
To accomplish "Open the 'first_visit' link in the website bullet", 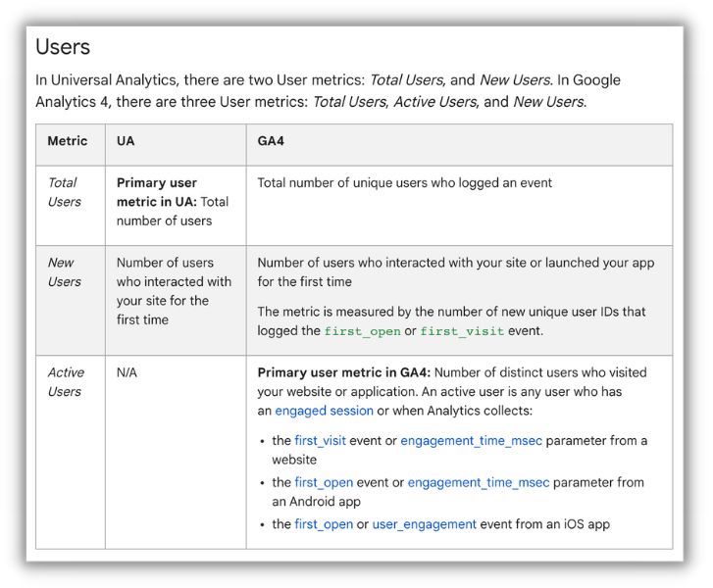I will pos(320,441).
